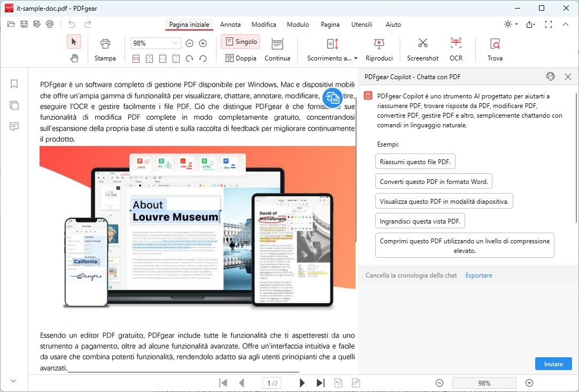Select the Hand tool for panning
Screen dimensions: 579x392
(74, 58)
